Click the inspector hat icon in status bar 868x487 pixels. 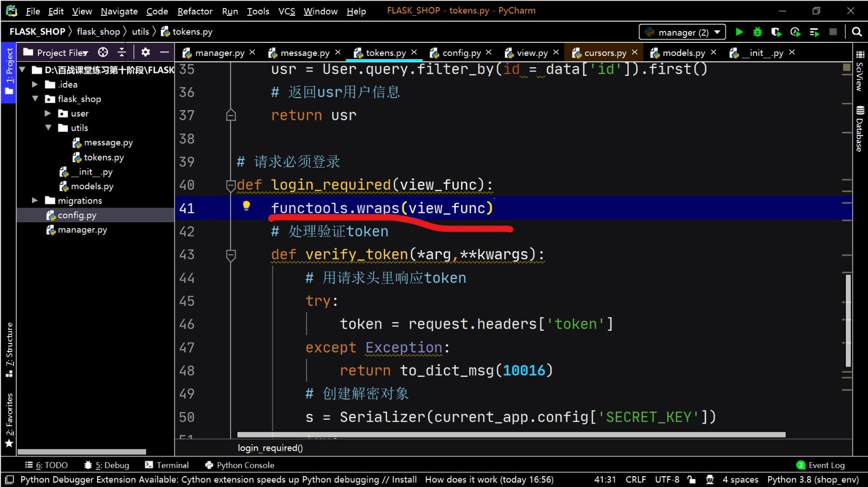coord(710,479)
